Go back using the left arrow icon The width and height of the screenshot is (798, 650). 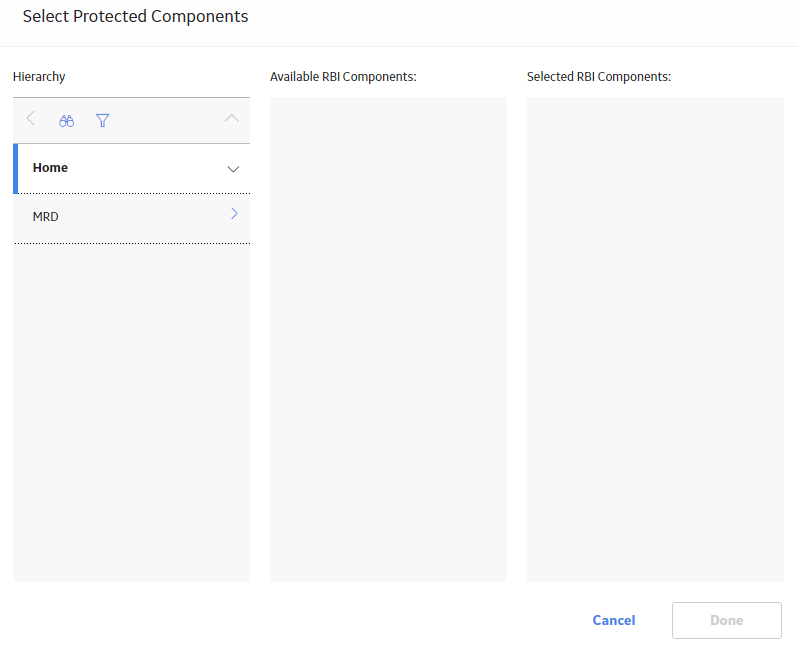pos(31,119)
